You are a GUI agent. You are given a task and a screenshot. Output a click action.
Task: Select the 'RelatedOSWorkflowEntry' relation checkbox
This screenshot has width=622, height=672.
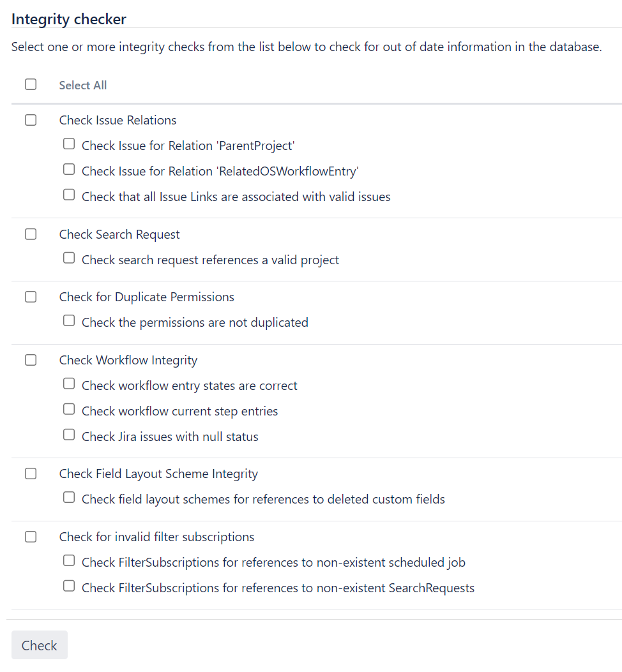[x=69, y=169]
